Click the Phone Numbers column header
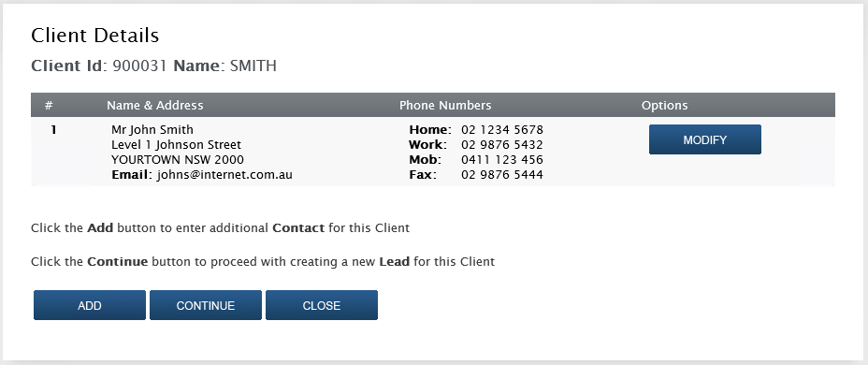 [445, 105]
